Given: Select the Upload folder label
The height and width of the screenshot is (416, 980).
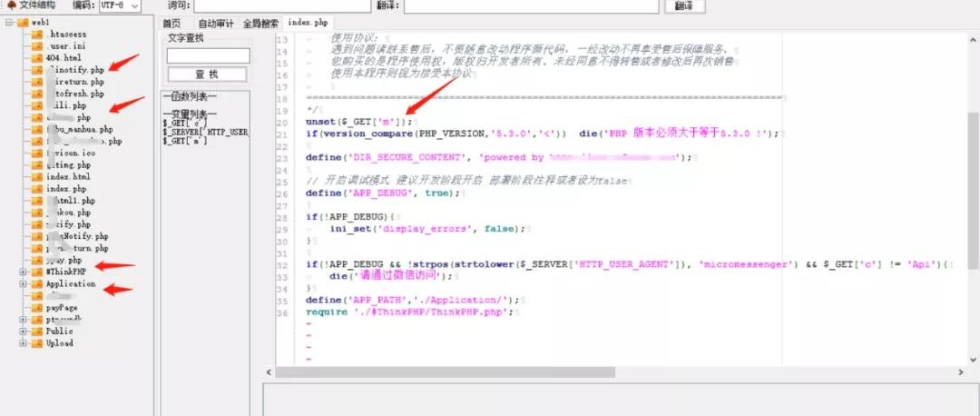Looking at the screenshot, I should pos(59,343).
